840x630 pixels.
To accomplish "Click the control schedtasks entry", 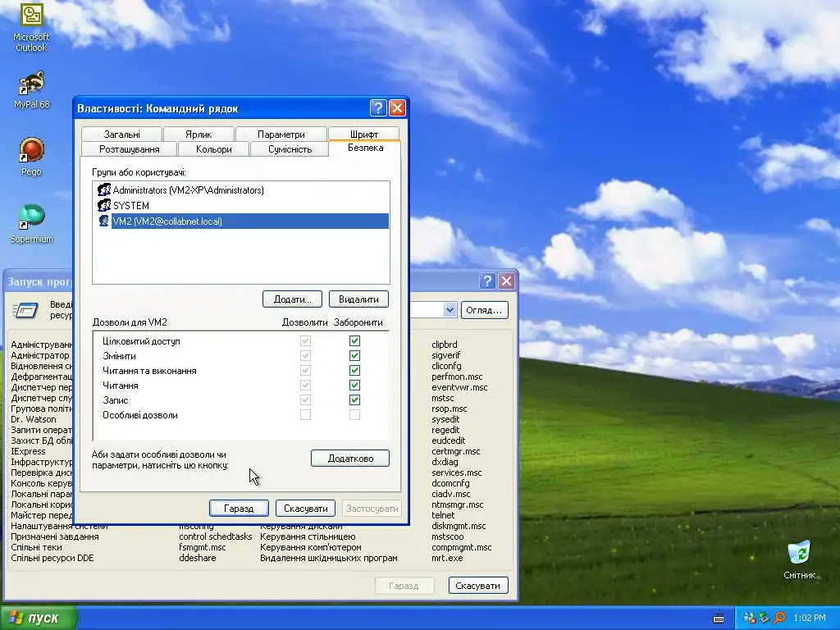I will pyautogui.click(x=216, y=536).
